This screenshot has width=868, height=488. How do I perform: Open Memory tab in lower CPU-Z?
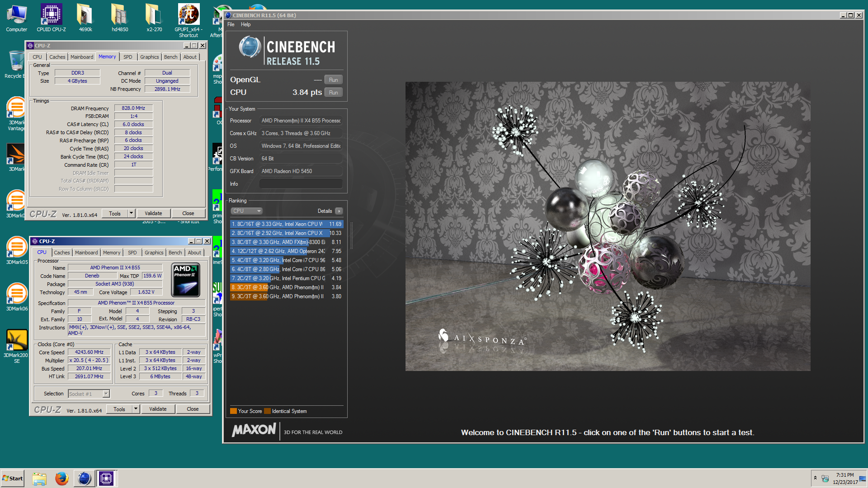[112, 253]
